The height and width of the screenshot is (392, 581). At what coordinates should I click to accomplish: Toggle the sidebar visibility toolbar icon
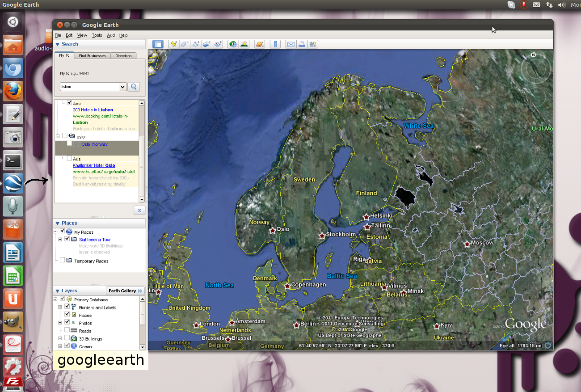coord(157,44)
